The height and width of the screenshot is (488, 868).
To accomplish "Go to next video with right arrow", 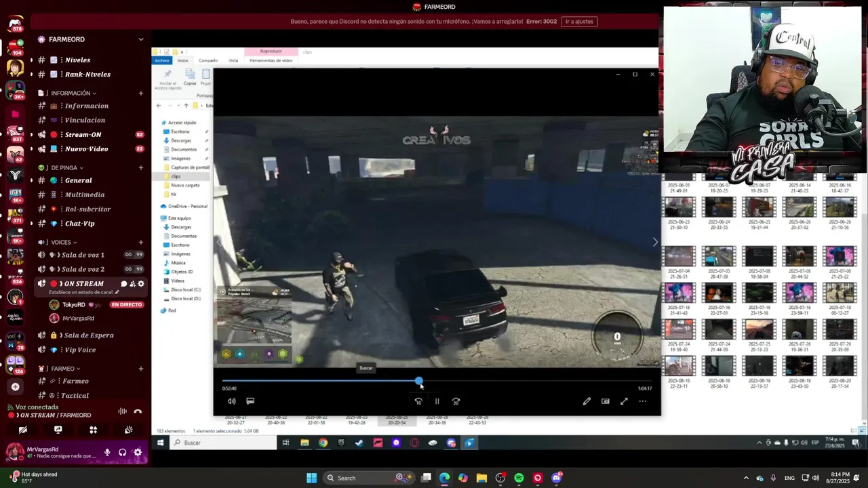I will pyautogui.click(x=654, y=242).
